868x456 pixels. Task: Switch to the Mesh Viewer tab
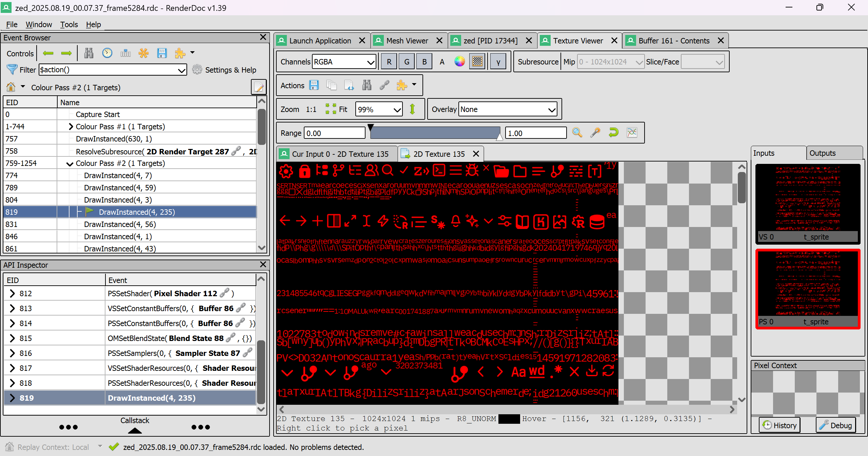(407, 40)
